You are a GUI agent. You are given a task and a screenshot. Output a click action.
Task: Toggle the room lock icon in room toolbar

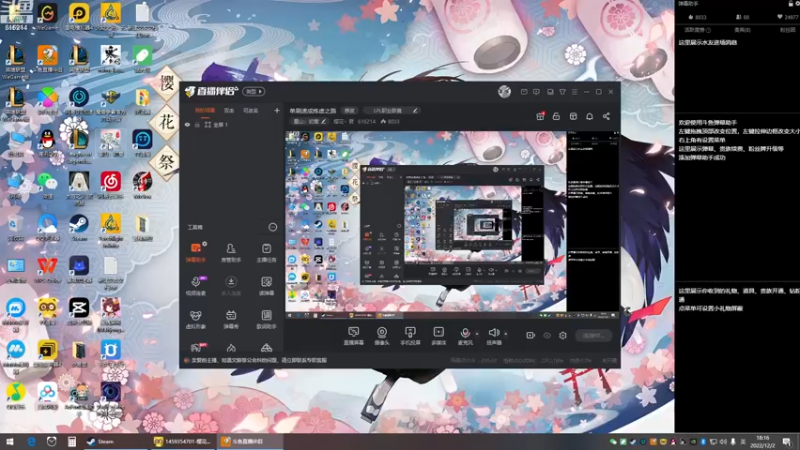point(557,116)
